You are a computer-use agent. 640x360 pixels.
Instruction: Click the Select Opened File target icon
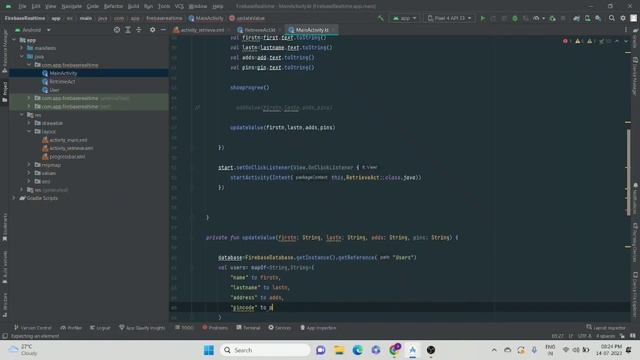coord(117,30)
